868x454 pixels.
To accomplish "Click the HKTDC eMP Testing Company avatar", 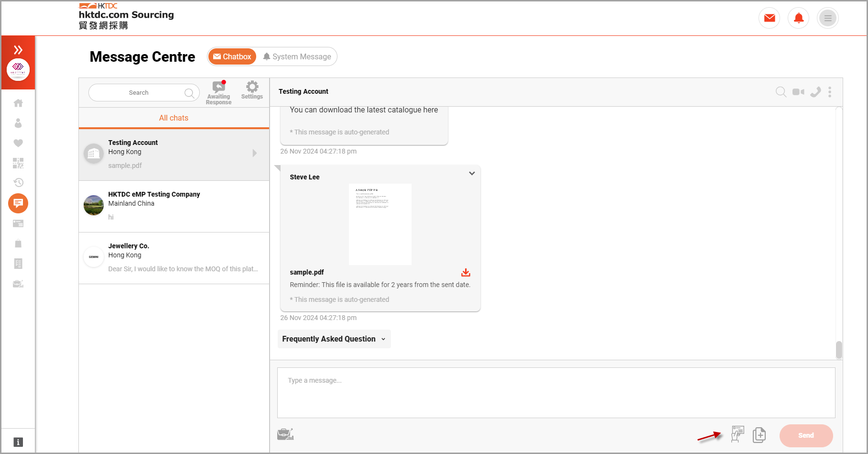I will (94, 205).
